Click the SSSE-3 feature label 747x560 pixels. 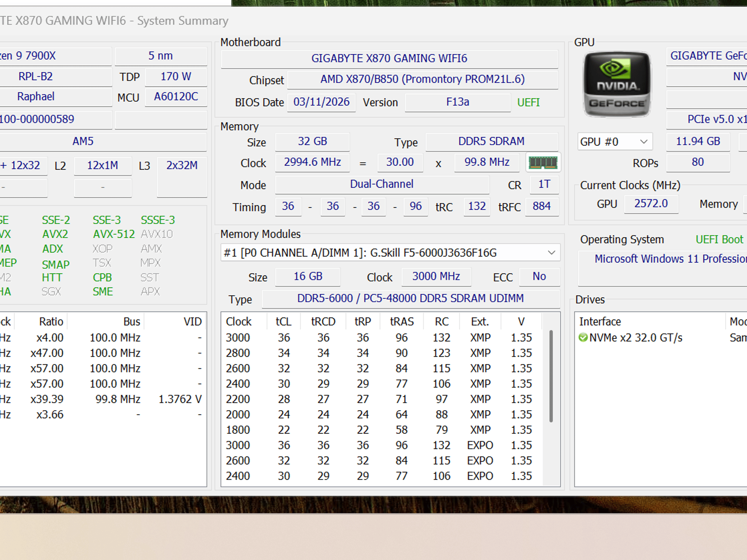tap(158, 220)
